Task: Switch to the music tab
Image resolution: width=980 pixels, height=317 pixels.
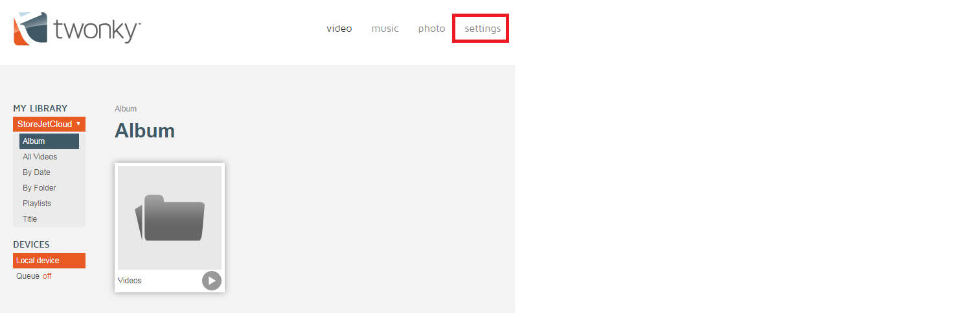Action: pos(385,29)
